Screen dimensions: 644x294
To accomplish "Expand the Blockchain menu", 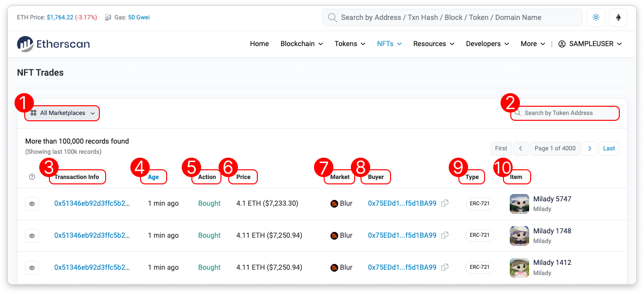I will pyautogui.click(x=301, y=44).
